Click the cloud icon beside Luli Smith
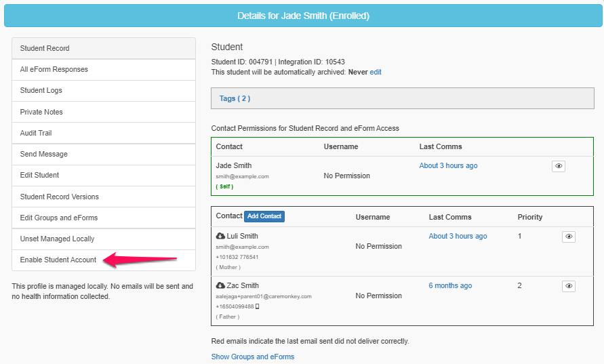This screenshot has height=364, width=604. pyautogui.click(x=220, y=236)
